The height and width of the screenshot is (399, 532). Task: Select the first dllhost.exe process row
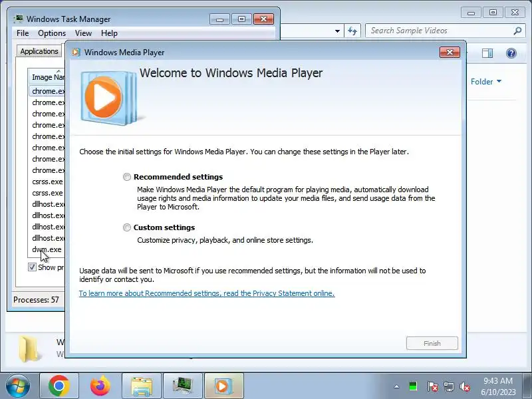47,204
